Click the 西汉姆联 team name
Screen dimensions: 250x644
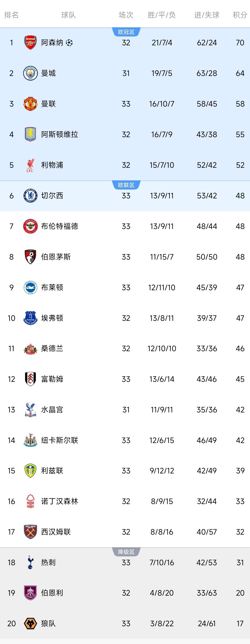click(x=56, y=532)
